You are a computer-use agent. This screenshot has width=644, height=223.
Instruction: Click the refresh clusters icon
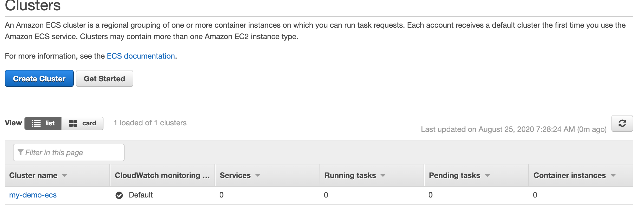click(622, 123)
